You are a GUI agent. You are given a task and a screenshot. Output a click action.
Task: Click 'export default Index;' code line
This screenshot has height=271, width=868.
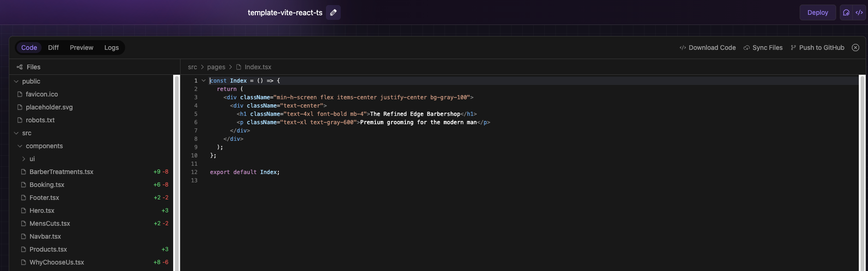coord(245,172)
